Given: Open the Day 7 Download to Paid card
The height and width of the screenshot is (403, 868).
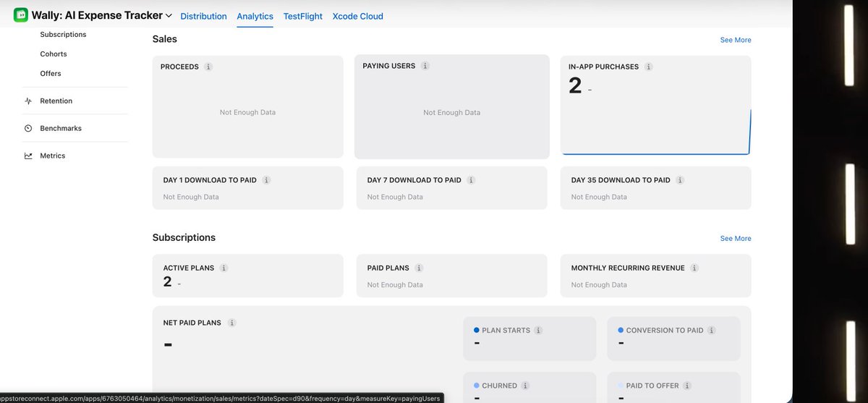Looking at the screenshot, I should (x=452, y=188).
